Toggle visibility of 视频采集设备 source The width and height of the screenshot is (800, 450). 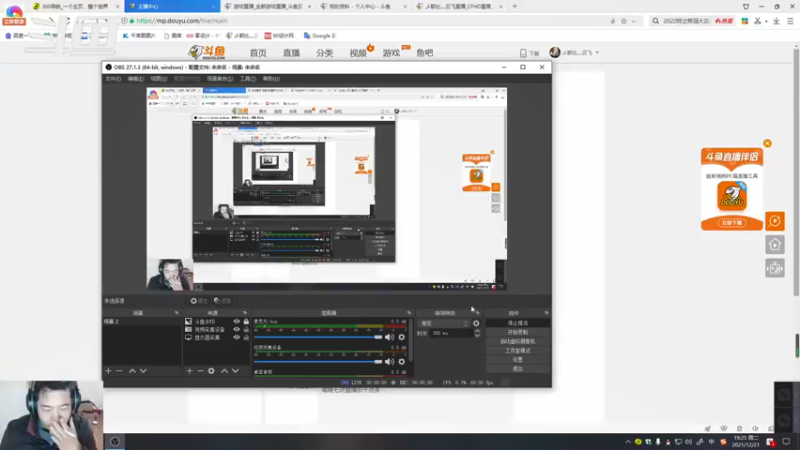[x=236, y=330]
